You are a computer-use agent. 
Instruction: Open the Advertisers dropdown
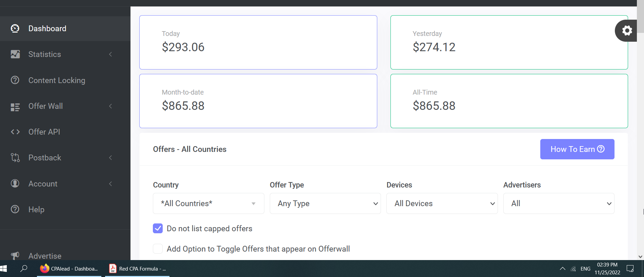[x=559, y=203]
